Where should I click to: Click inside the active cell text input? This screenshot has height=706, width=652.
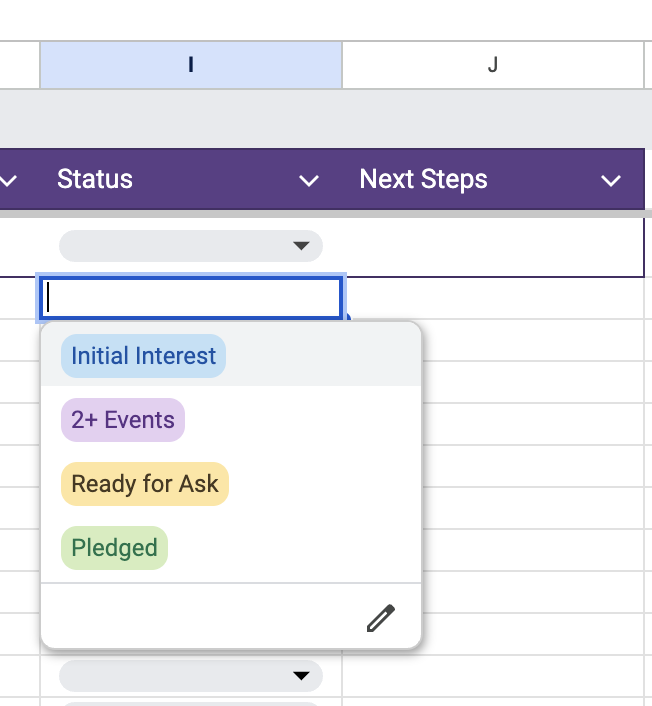[190, 299]
